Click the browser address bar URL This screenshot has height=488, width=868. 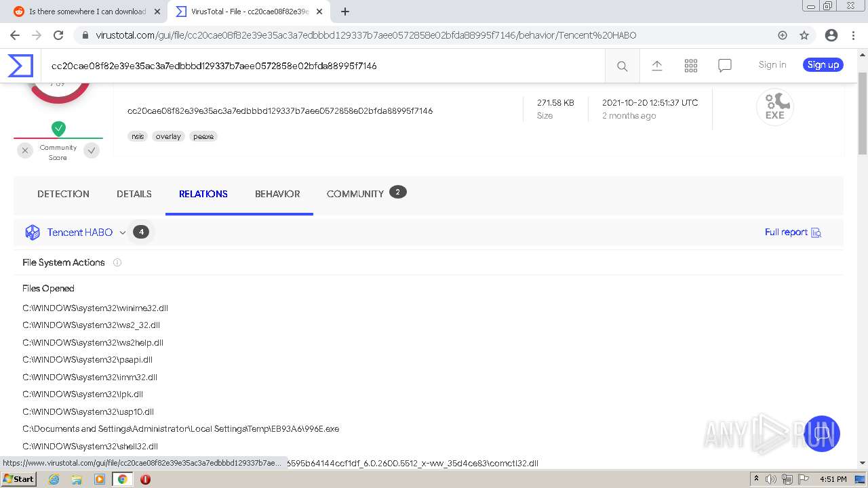(366, 35)
